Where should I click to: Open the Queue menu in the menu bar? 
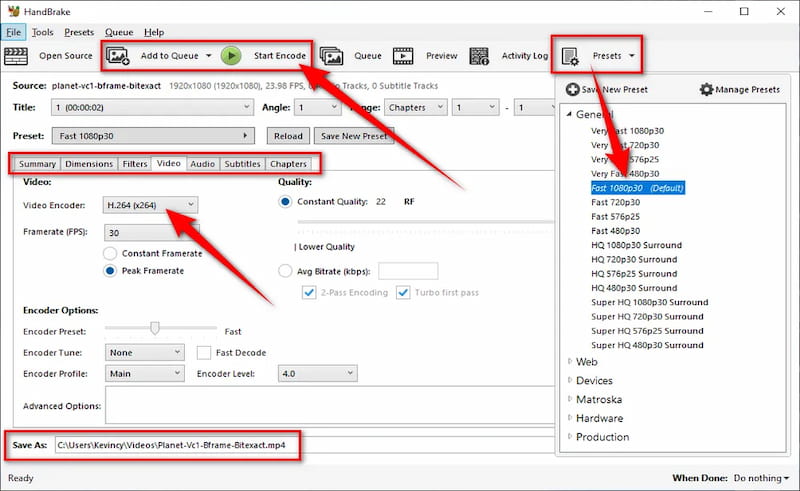pos(119,32)
